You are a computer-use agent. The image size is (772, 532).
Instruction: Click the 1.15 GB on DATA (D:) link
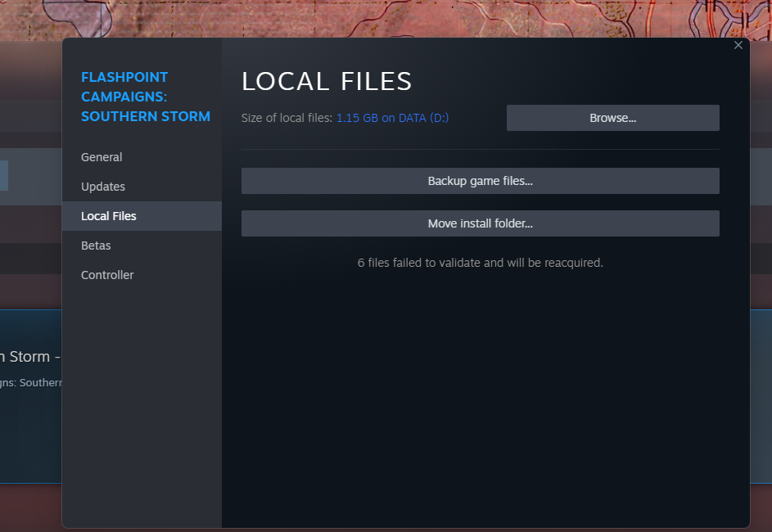(x=392, y=118)
